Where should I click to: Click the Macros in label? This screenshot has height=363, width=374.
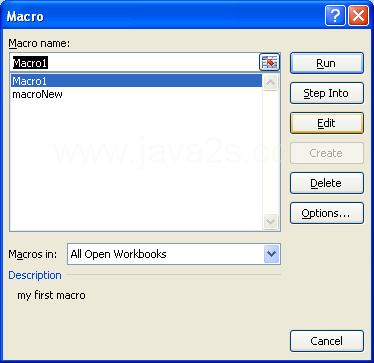point(33,254)
